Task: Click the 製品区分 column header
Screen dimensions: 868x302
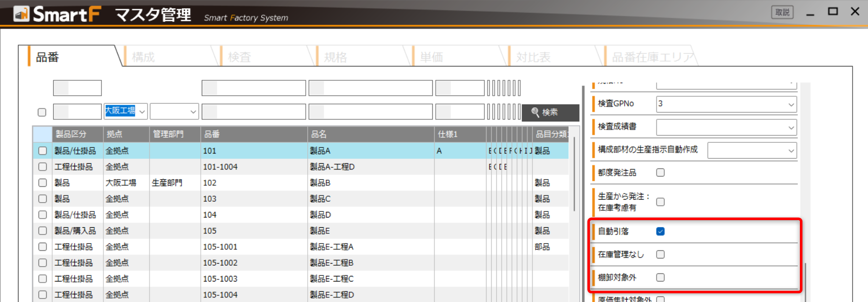Action: tap(77, 134)
